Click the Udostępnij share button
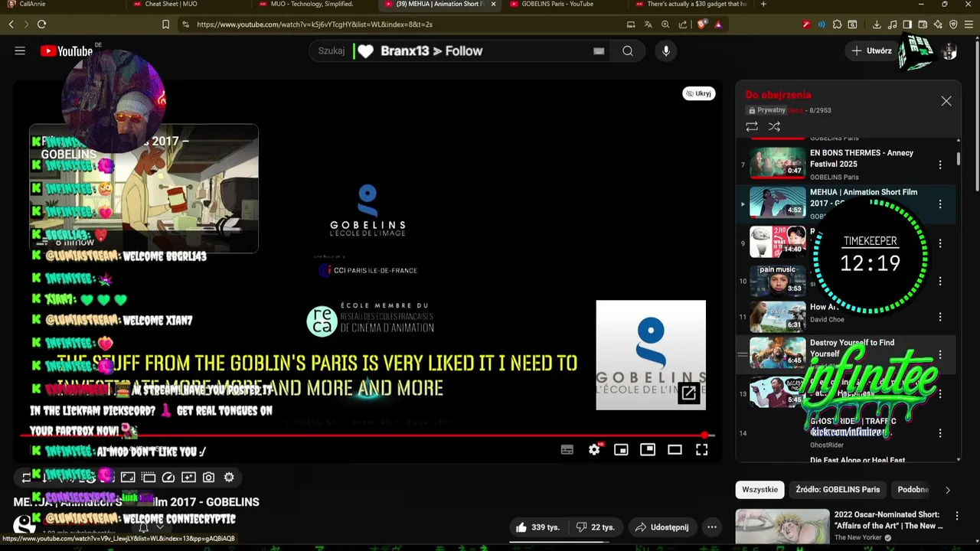 [662, 527]
